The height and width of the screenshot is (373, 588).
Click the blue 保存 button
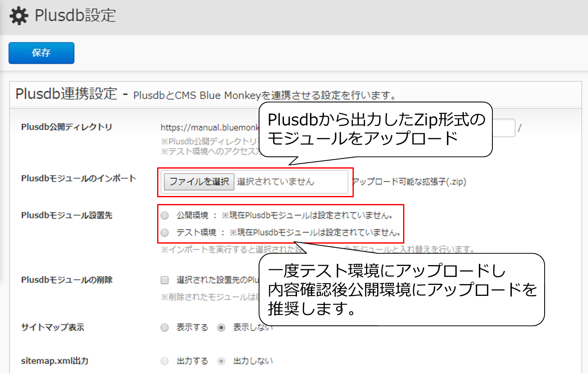click(41, 53)
